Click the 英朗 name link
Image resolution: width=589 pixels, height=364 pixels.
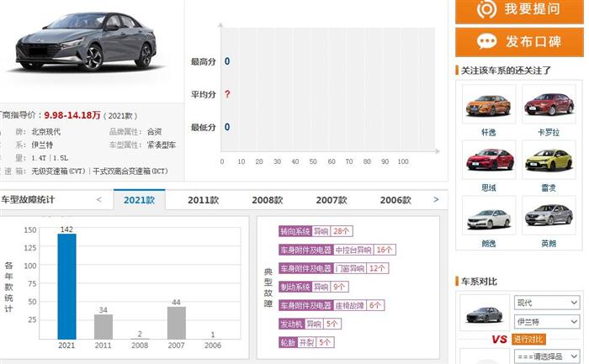coord(549,244)
